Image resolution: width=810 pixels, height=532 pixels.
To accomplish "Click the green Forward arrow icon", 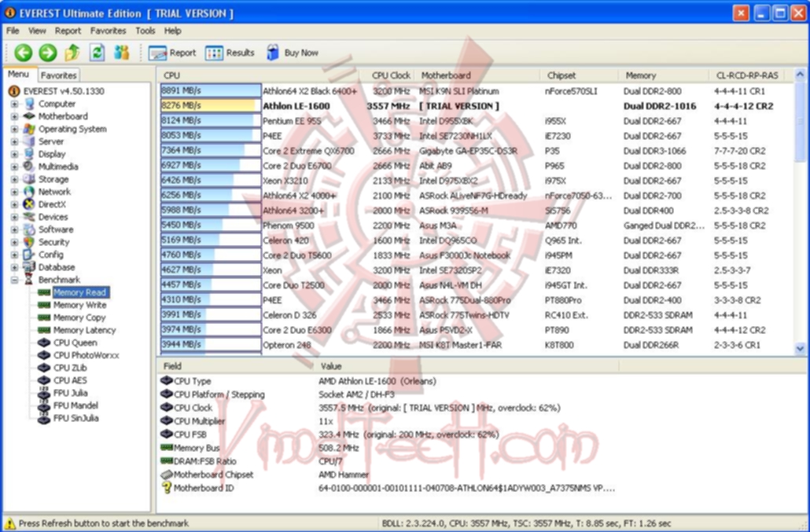I will tap(48, 53).
